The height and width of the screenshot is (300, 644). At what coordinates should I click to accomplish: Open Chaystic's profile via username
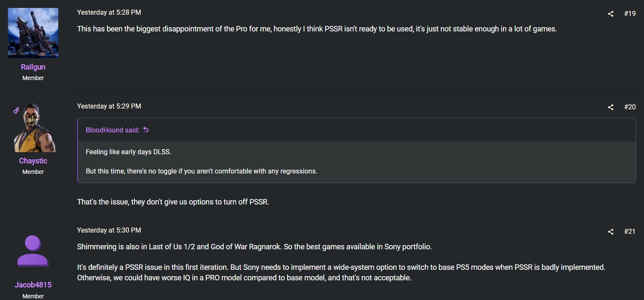pos(33,161)
